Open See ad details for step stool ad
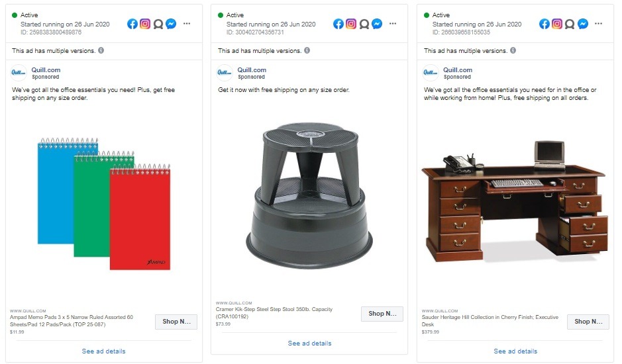The image size is (622, 364). point(309,343)
